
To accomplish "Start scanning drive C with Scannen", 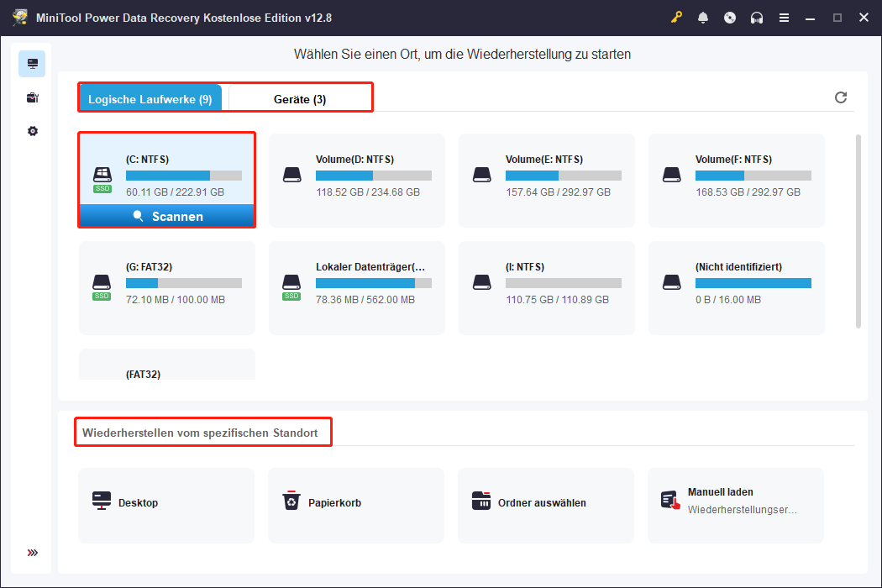I will coord(166,216).
